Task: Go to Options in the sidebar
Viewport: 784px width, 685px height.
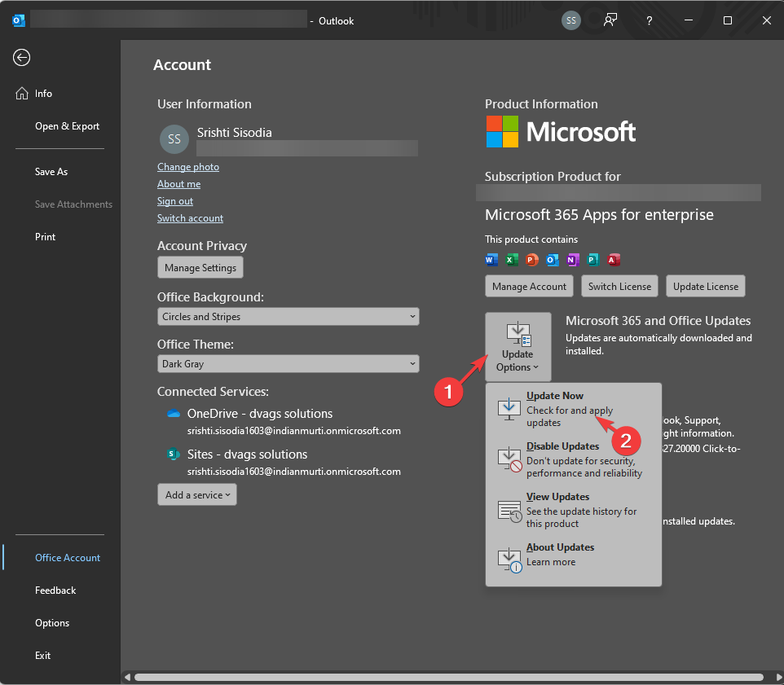Action: coord(52,623)
